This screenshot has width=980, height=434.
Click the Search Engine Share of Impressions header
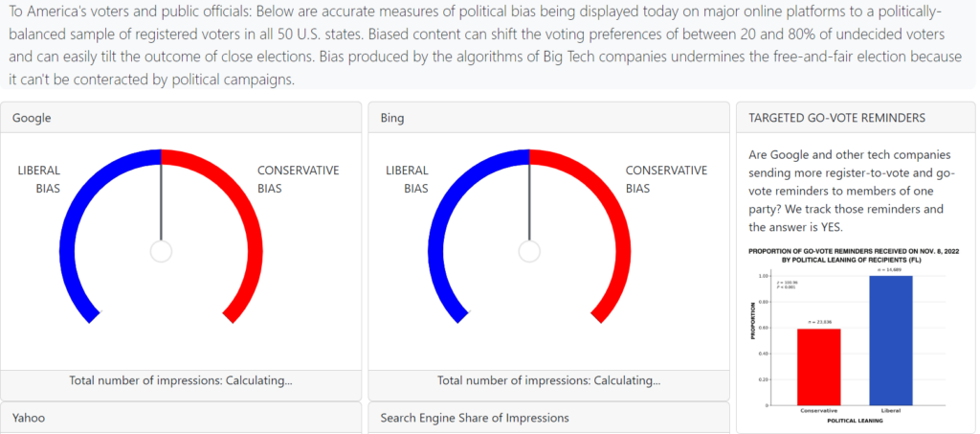[474, 418]
